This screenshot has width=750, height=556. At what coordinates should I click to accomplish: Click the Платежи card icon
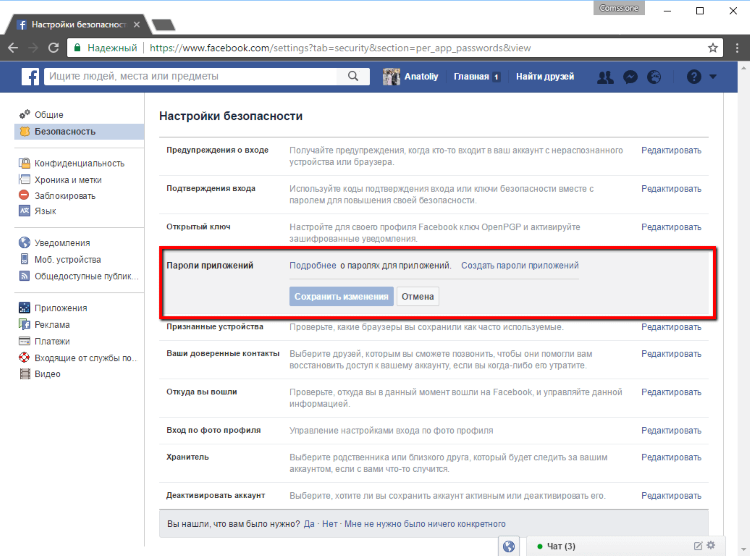point(24,341)
